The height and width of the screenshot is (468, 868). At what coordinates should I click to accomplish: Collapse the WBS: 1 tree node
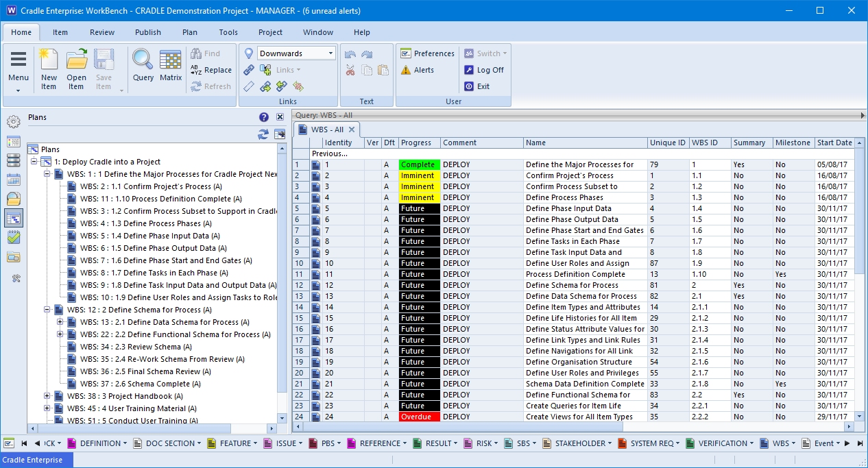pyautogui.click(x=47, y=174)
